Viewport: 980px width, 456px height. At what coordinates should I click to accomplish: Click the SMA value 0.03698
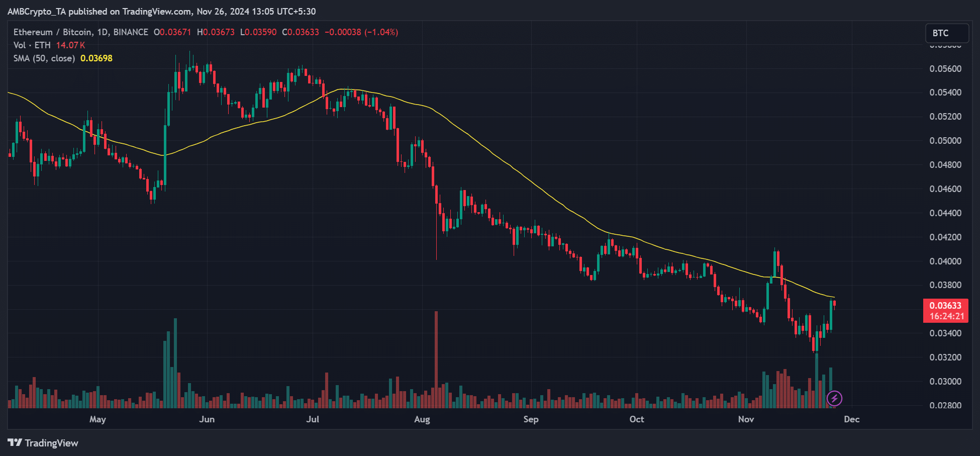(96, 58)
